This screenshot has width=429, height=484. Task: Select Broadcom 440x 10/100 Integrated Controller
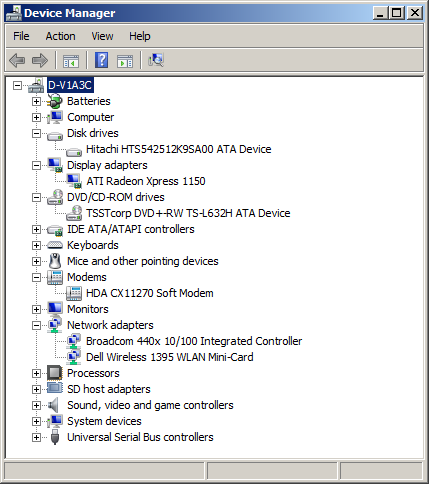pos(194,341)
